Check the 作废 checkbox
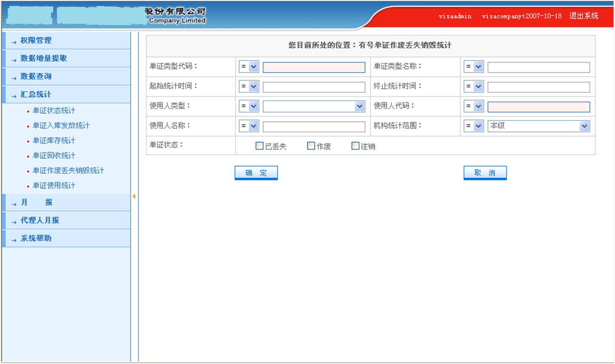Screen dimensions: 615x364 (x=311, y=146)
